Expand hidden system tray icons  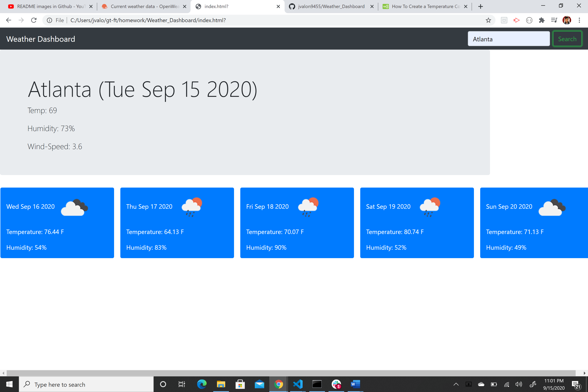click(x=456, y=384)
